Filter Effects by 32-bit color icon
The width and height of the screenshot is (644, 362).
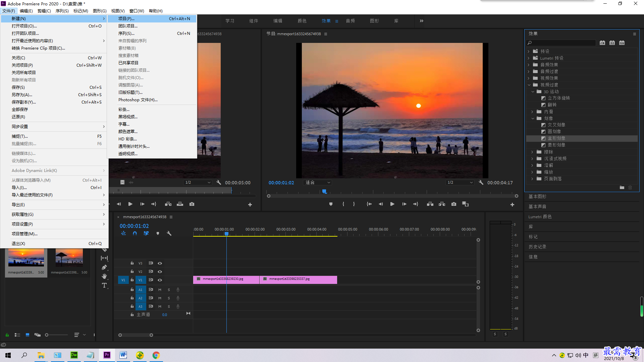click(x=612, y=43)
